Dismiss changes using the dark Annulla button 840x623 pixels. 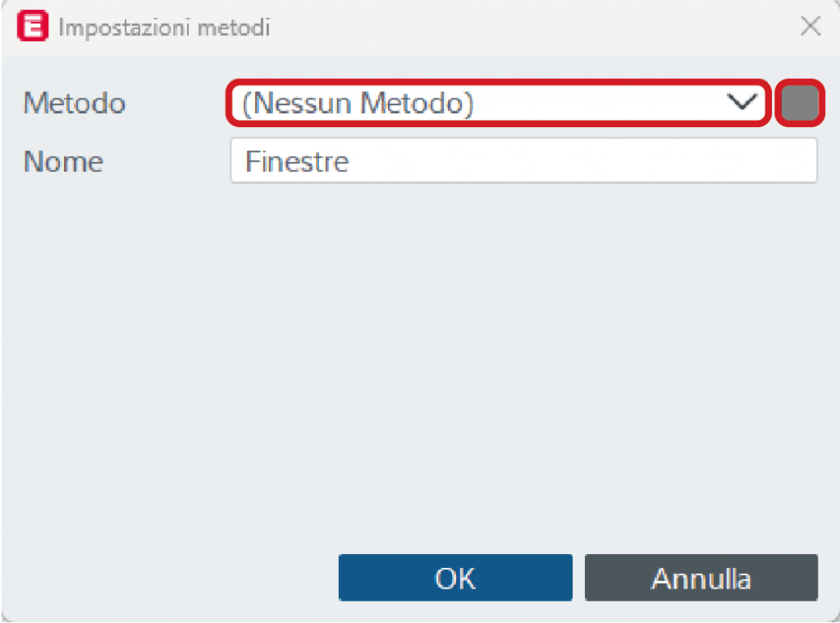[x=701, y=577]
